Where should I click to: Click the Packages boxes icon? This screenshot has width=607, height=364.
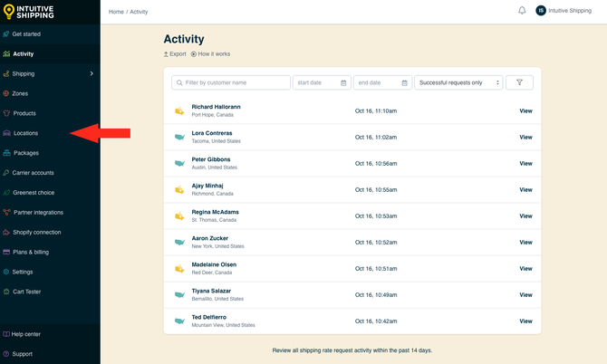pos(6,153)
